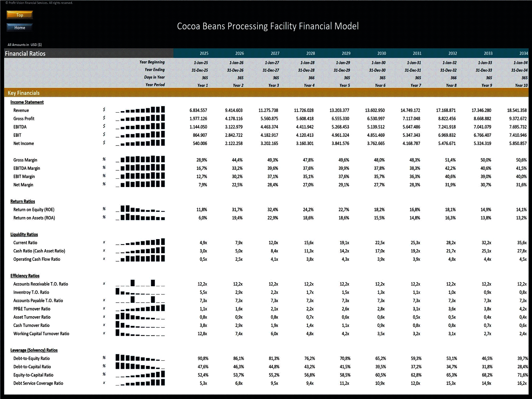Select the Gross Profit sparkline chart
The width and height of the screenshot is (532, 399).
(140, 118)
